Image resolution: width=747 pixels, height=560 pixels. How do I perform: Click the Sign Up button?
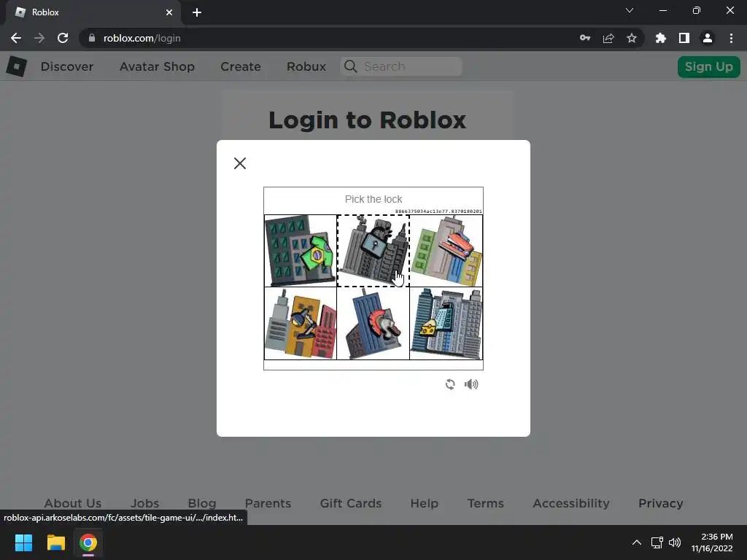(x=709, y=66)
